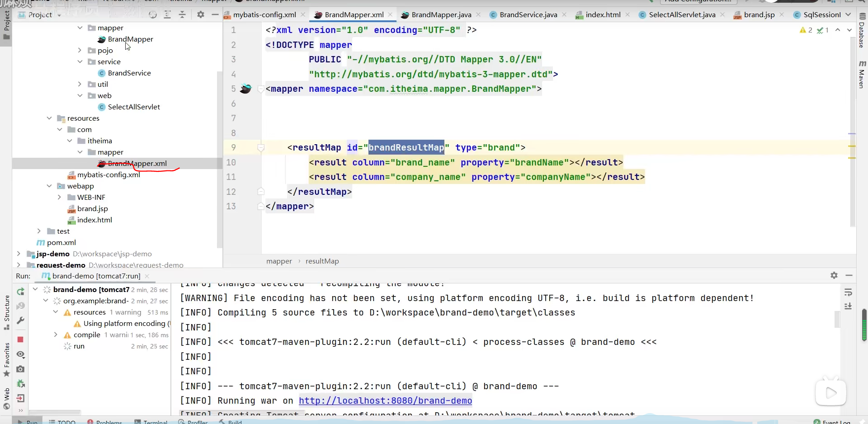The height and width of the screenshot is (424, 868).
Task: Click Collapse All in Project toolbar
Action: pos(182,15)
